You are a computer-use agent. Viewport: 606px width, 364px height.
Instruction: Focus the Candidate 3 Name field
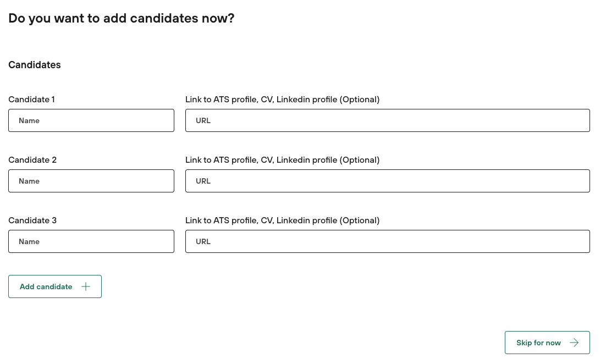pyautogui.click(x=91, y=241)
